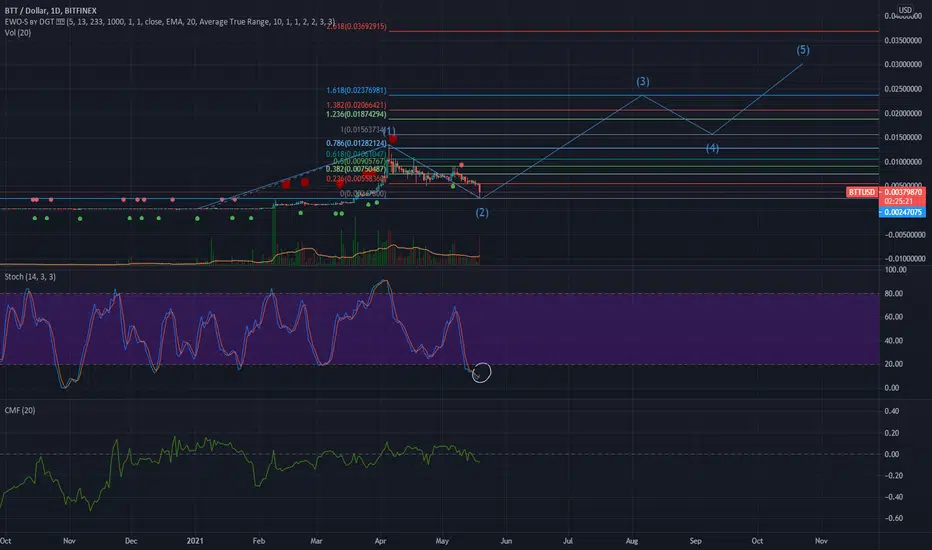
Task: Click the red BTTUSD price label
Action: click(862, 192)
